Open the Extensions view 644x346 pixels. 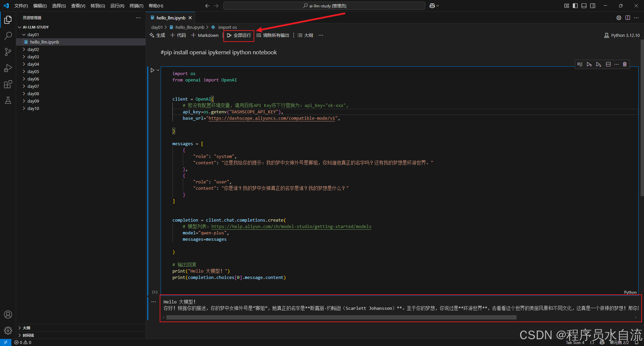coord(8,84)
